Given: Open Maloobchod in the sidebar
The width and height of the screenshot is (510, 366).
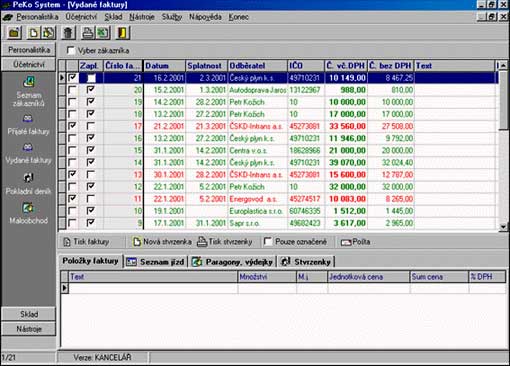Looking at the screenshot, I should (29, 213).
